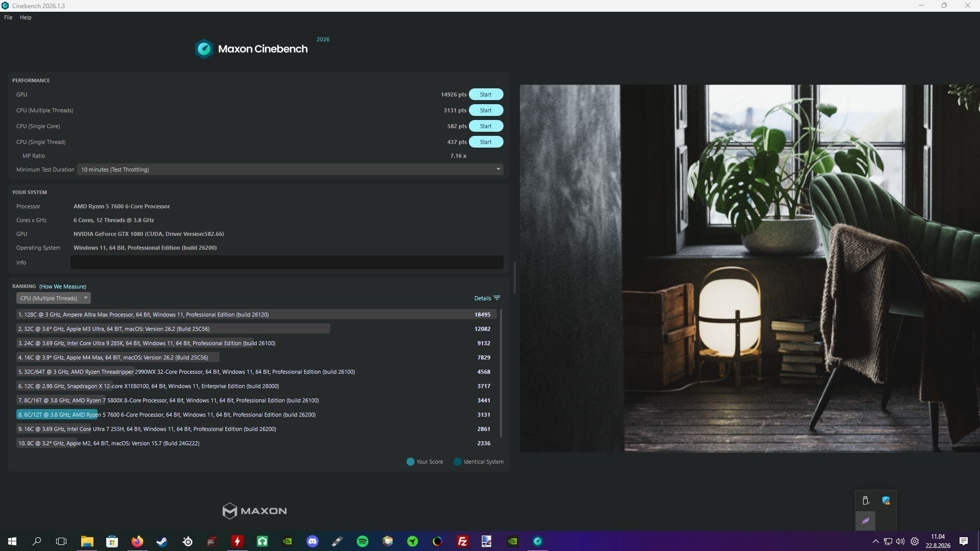Select the highlighted Ryzen 5 7600 ranking row
The image size is (980, 551).
pyautogui.click(x=256, y=415)
